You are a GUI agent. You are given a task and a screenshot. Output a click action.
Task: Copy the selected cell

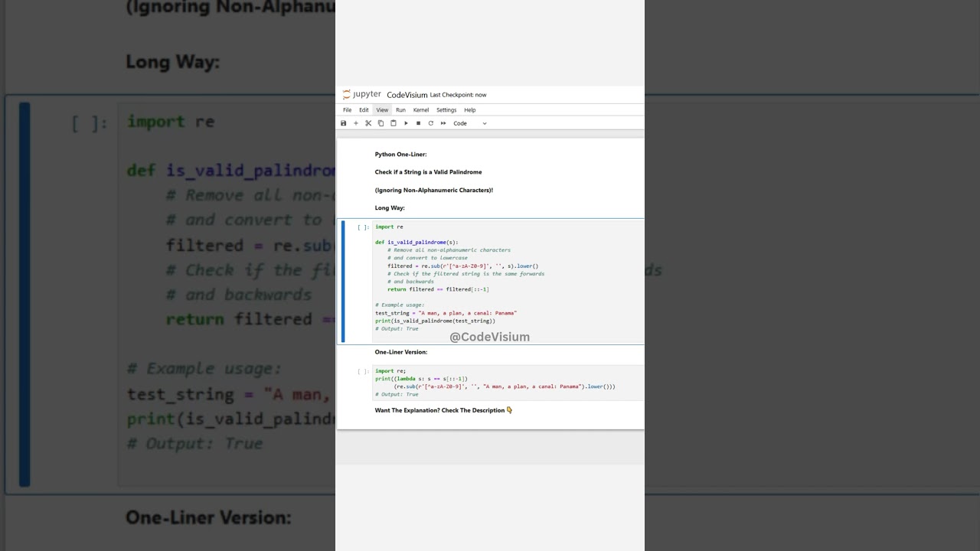coord(381,123)
